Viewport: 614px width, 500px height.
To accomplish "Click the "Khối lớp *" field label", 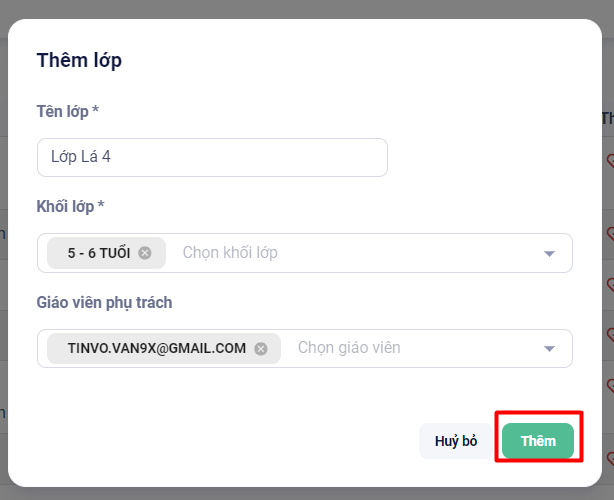I will coord(66,206).
